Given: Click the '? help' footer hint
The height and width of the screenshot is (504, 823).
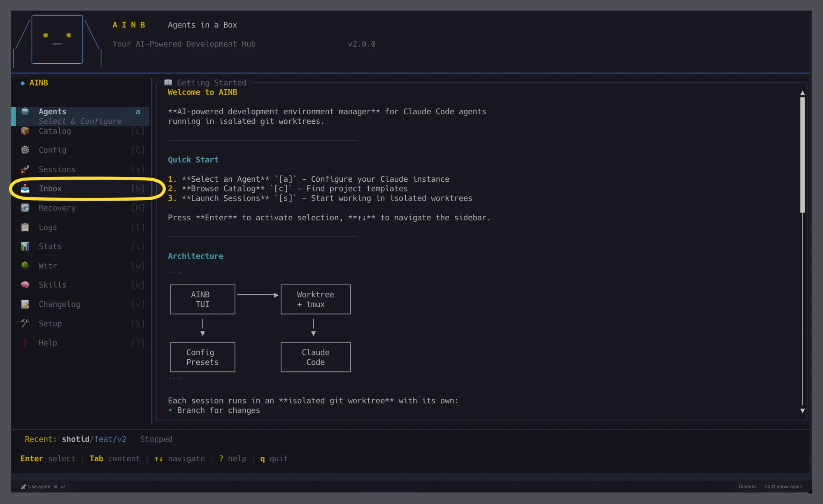Looking at the screenshot, I should (232, 458).
